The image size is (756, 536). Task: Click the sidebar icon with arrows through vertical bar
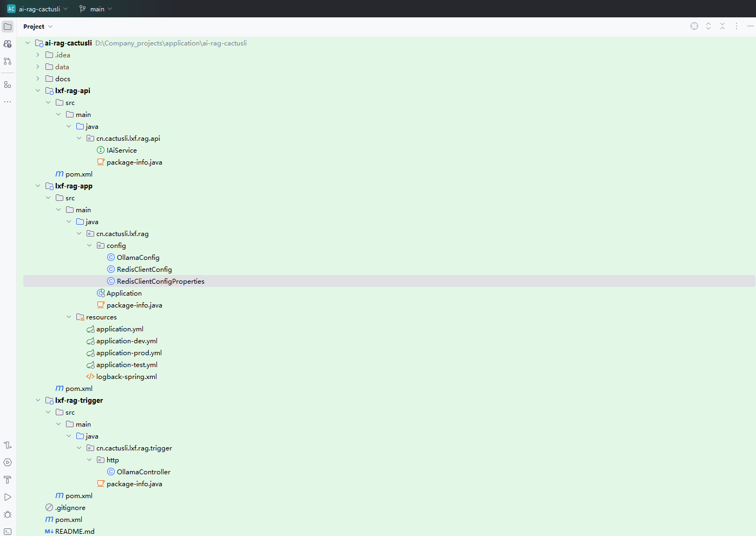(x=8, y=445)
